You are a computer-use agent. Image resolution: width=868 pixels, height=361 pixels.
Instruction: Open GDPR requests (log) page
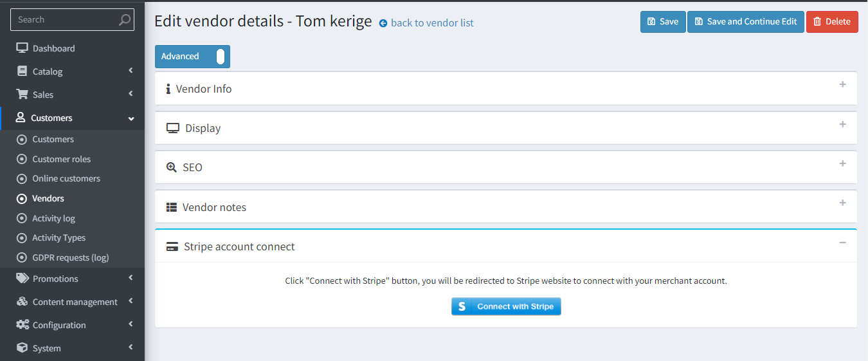(72, 257)
